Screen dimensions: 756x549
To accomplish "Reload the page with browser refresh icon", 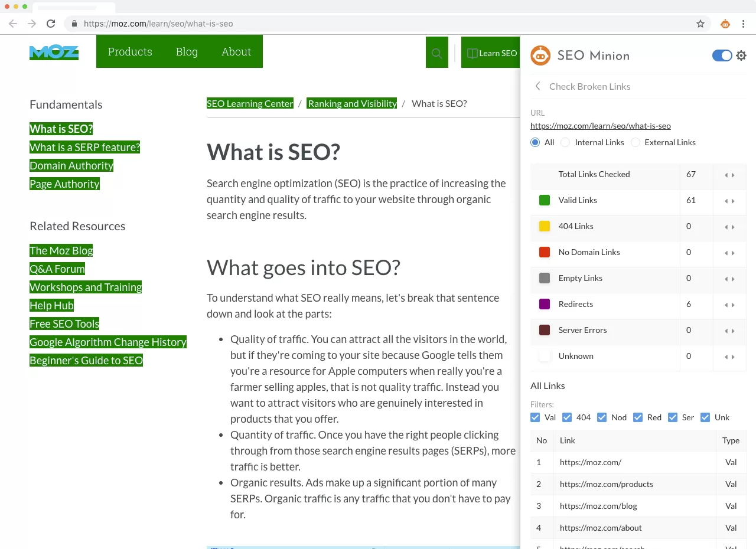I will [51, 24].
